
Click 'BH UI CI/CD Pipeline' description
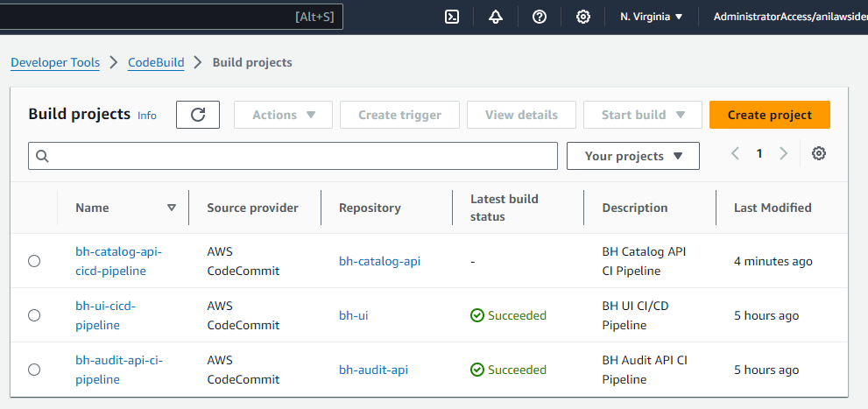point(635,315)
